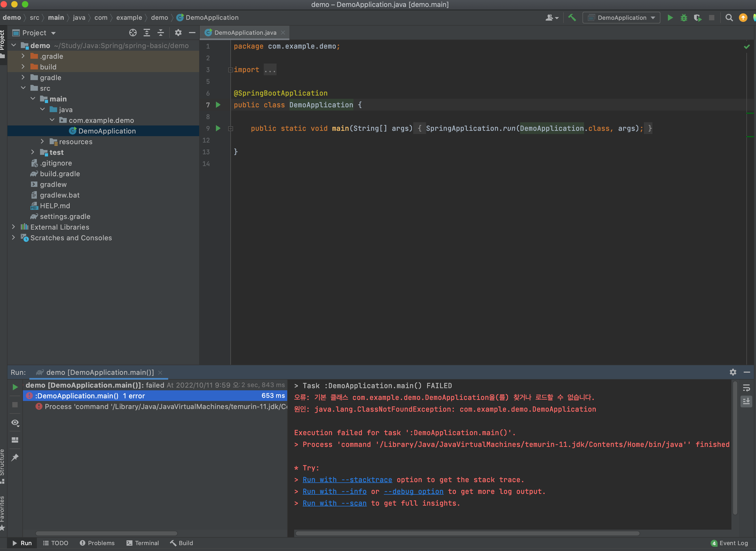Open the Terminal tool window tab
756x551 pixels.
(x=143, y=543)
